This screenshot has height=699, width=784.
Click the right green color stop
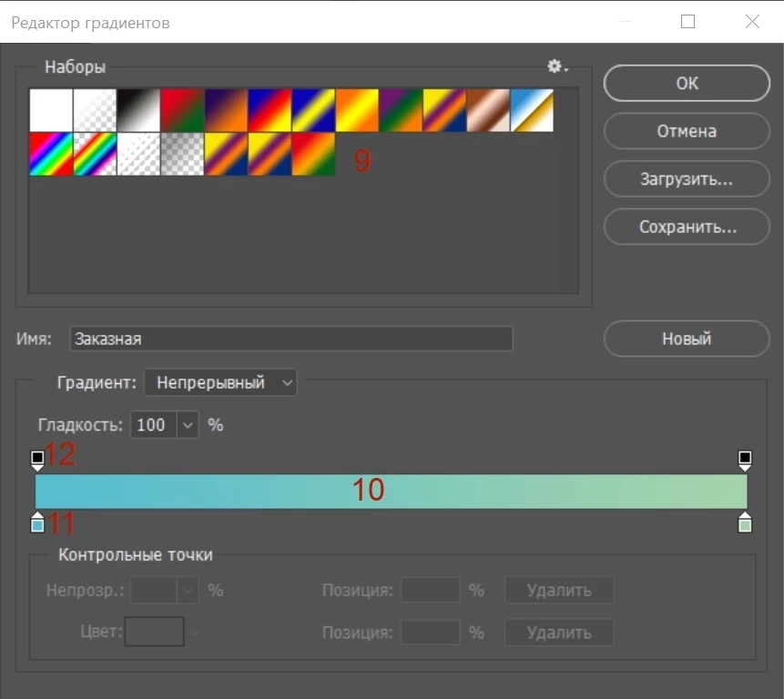point(745,522)
